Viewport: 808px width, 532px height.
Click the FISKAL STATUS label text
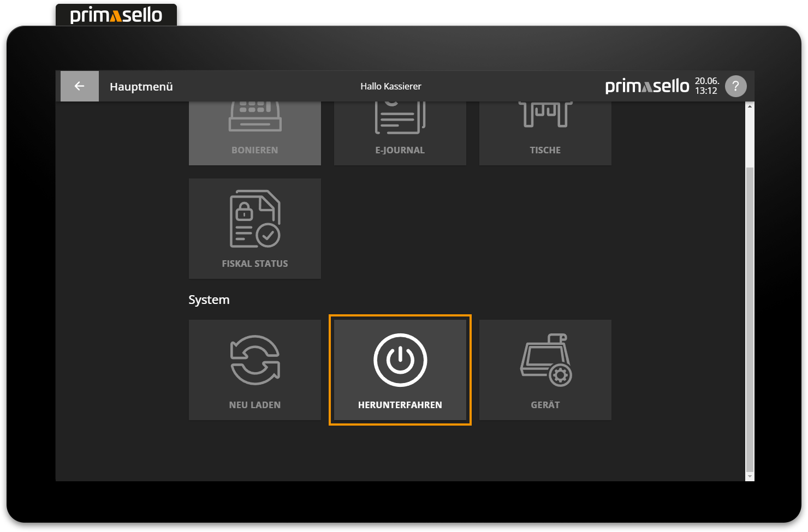254,264
